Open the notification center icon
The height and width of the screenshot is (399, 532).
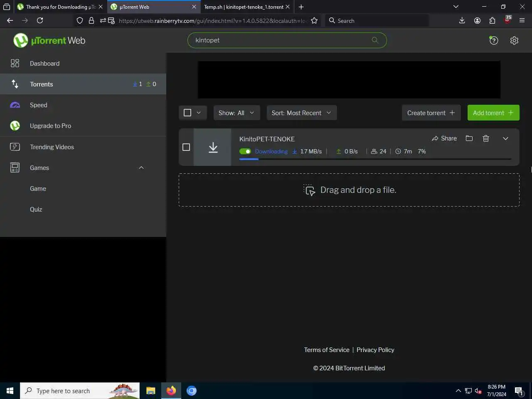coord(519,391)
